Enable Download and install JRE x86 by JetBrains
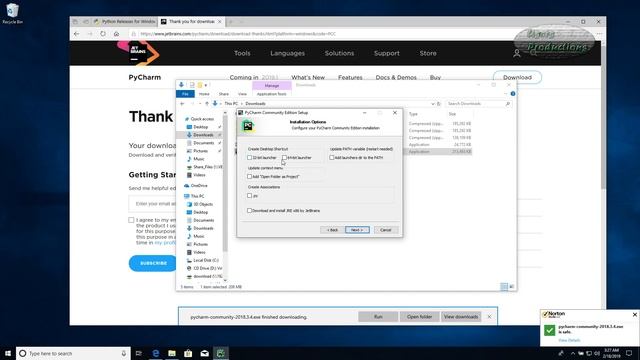Screen dimensions: 640x360 [249, 211]
